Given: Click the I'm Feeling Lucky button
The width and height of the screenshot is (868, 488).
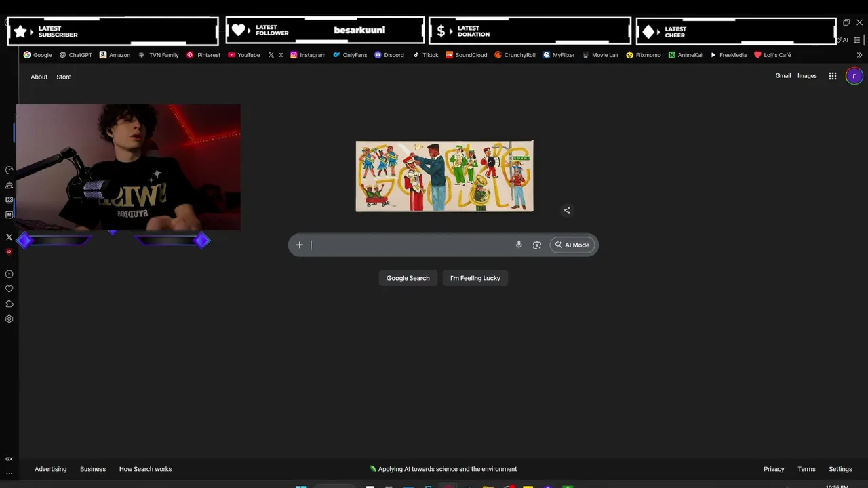Looking at the screenshot, I should tap(475, 278).
